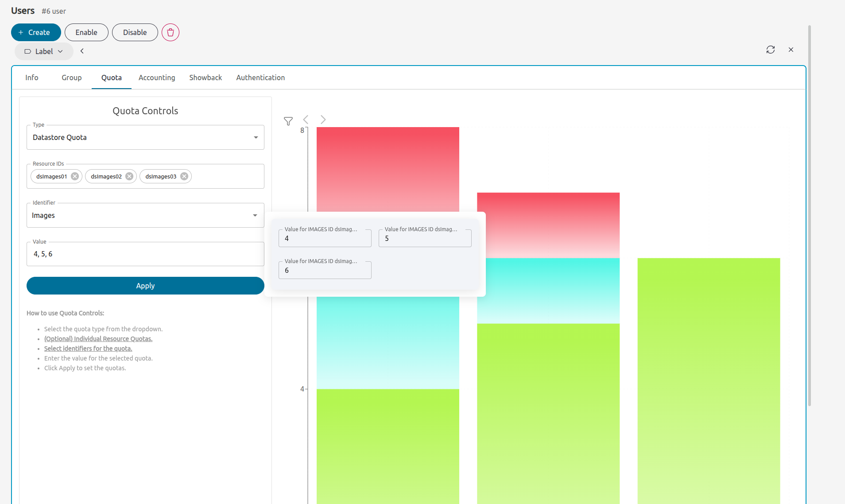The height and width of the screenshot is (504, 845).
Task: Open the Label dropdown
Action: point(44,51)
